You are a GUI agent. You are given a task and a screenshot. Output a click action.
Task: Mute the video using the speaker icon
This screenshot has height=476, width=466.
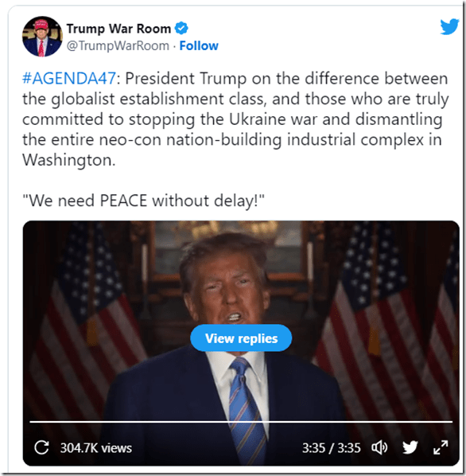coord(379,447)
